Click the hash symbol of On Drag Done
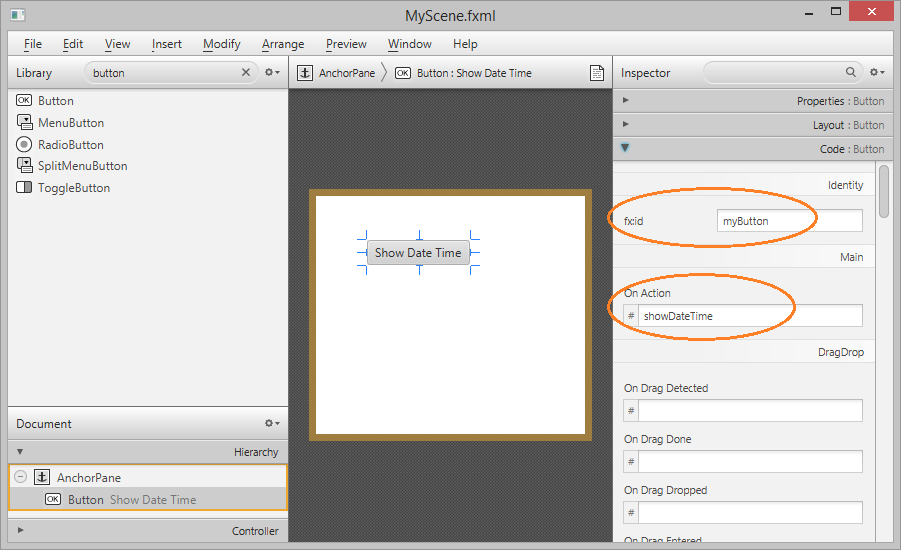The height and width of the screenshot is (550, 901). click(x=631, y=461)
